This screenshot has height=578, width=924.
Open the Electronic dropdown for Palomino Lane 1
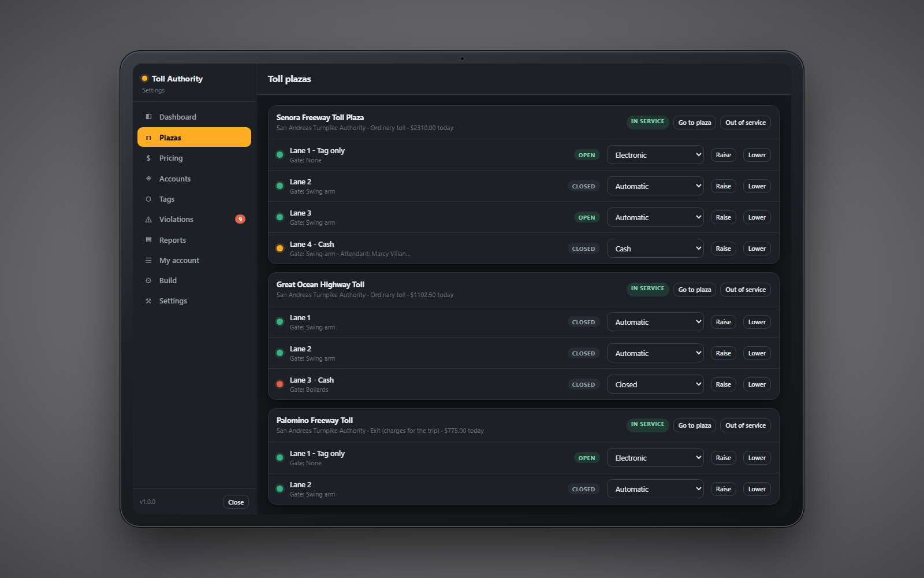[x=655, y=458]
